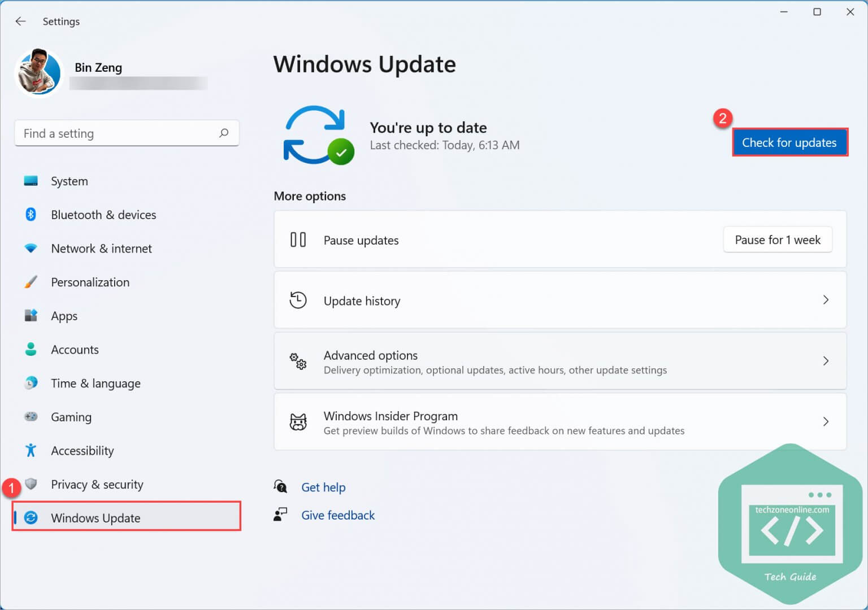Image resolution: width=868 pixels, height=610 pixels.
Task: Click the Bluetooth & devices icon
Action: [31, 215]
